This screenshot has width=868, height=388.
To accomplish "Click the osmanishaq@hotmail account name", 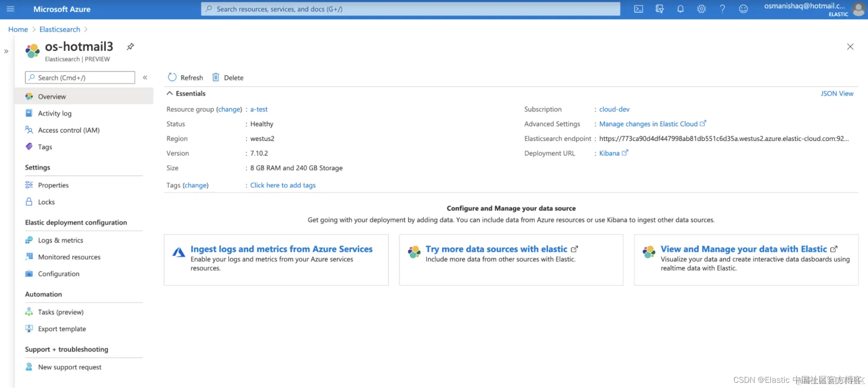I will [805, 6].
